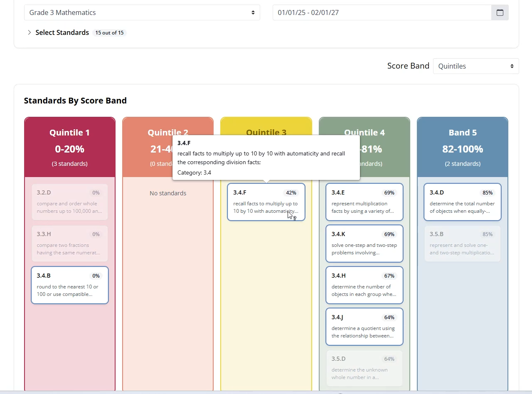Expand the Select Standards chevron
Viewport: 532px width, 394px height.
tap(29, 32)
